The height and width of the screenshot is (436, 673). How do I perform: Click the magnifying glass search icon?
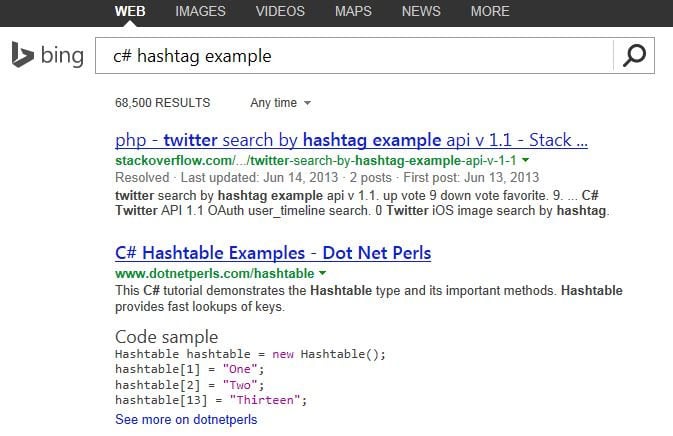[634, 56]
